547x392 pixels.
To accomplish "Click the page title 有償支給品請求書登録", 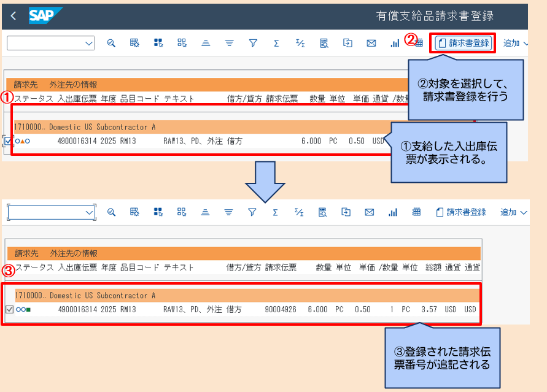I will pyautogui.click(x=435, y=16).
